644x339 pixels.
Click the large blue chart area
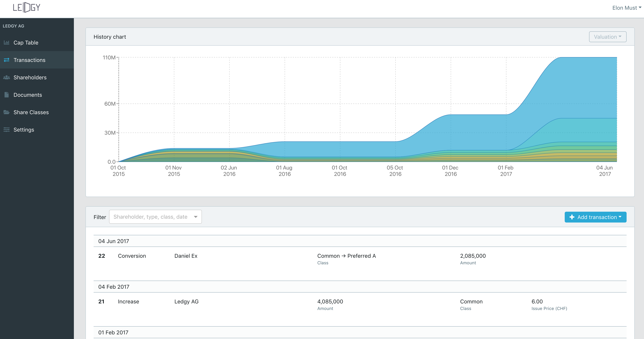(575, 88)
